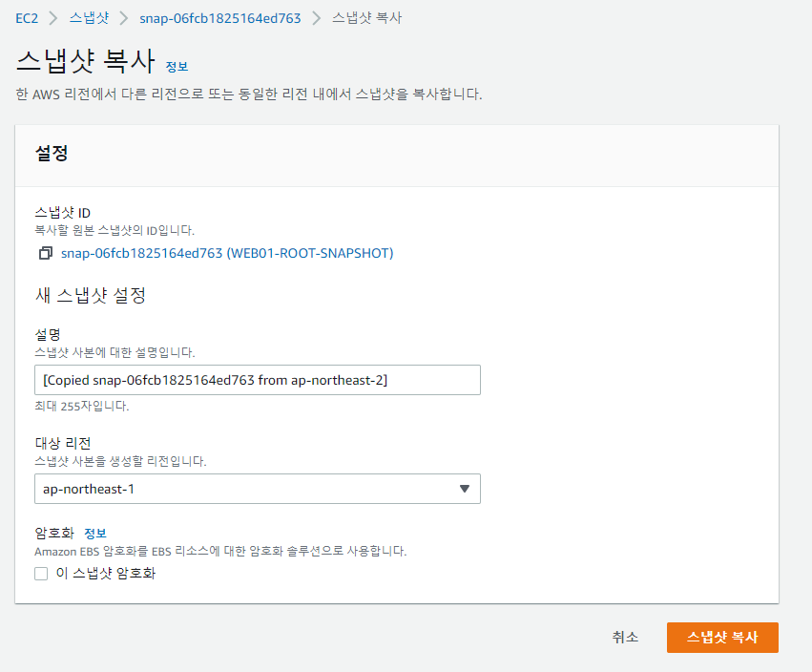The height and width of the screenshot is (672, 812).
Task: Enable the 이 스냅샷 암호화 checkbox
Action: pos(41,573)
